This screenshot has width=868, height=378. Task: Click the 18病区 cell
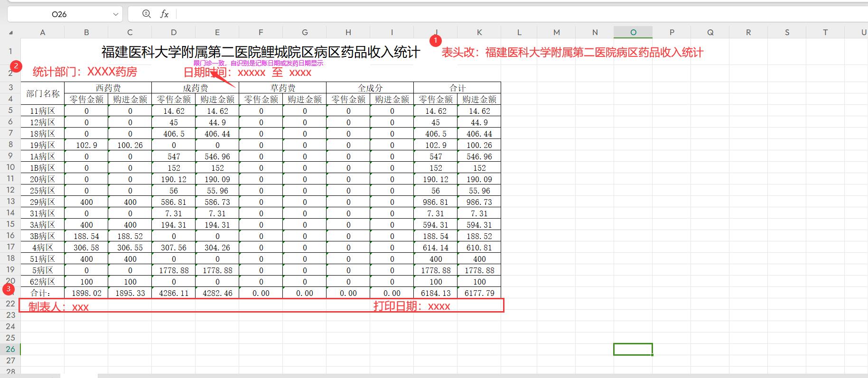click(43, 134)
